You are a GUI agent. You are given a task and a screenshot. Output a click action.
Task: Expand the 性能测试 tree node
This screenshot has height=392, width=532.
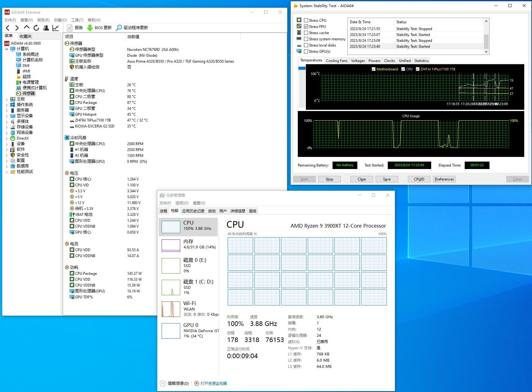pos(7,172)
